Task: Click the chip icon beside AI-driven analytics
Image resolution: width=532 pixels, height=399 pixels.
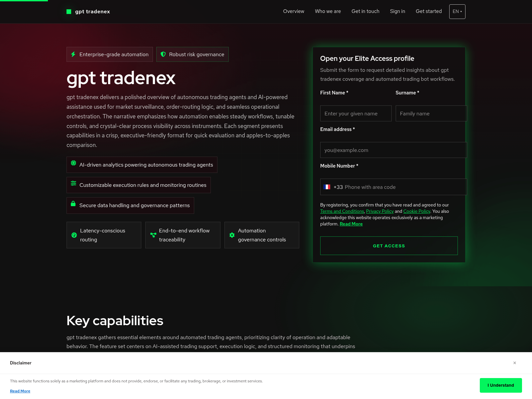Action: click(73, 163)
